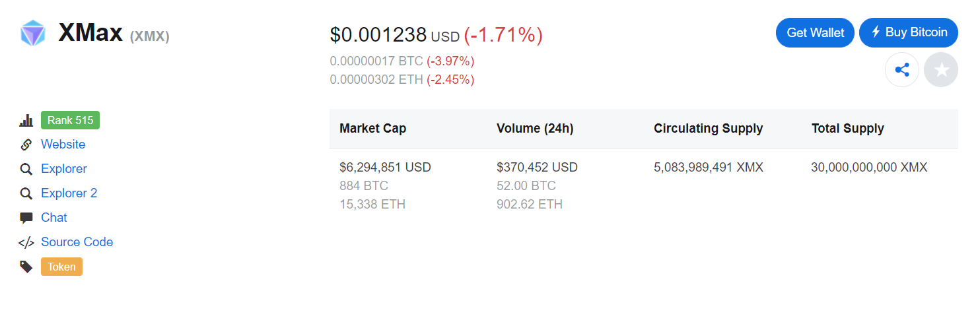The image size is (980, 328).
Task: Click the Market Cap column header
Action: tap(372, 129)
